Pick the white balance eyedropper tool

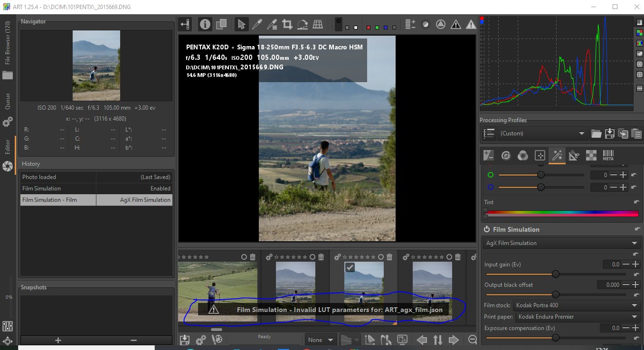point(256,24)
